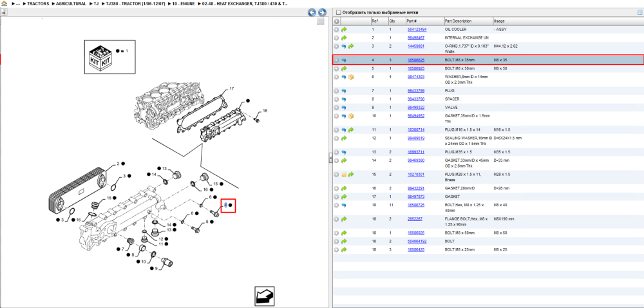Click 'SPACER' description text

[452, 99]
